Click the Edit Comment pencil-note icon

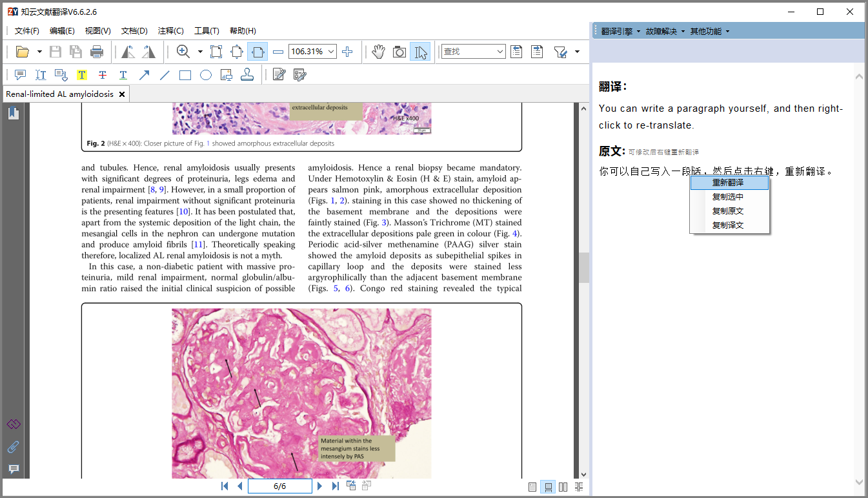pyautogui.click(x=279, y=75)
